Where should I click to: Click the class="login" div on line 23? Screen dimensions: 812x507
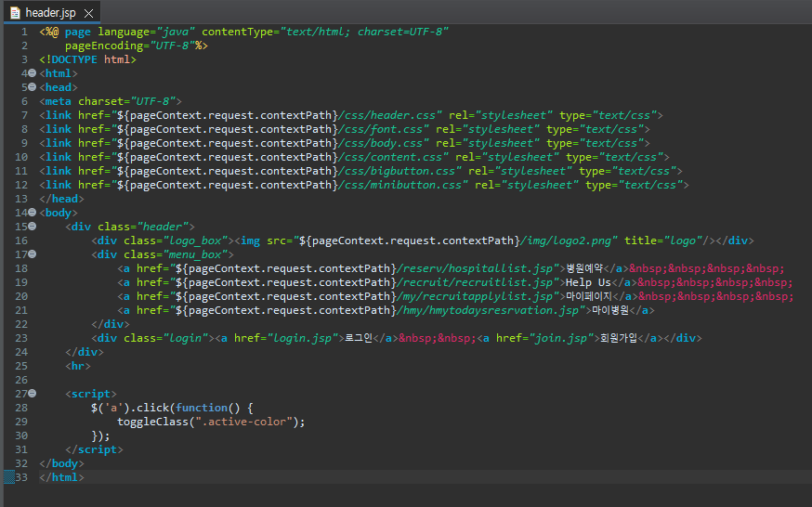pos(152,338)
